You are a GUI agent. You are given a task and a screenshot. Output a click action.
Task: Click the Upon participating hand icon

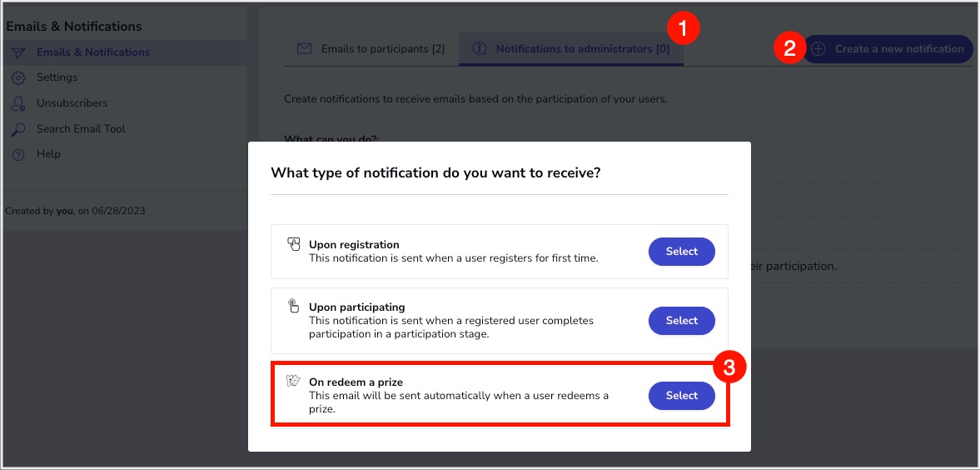click(293, 306)
